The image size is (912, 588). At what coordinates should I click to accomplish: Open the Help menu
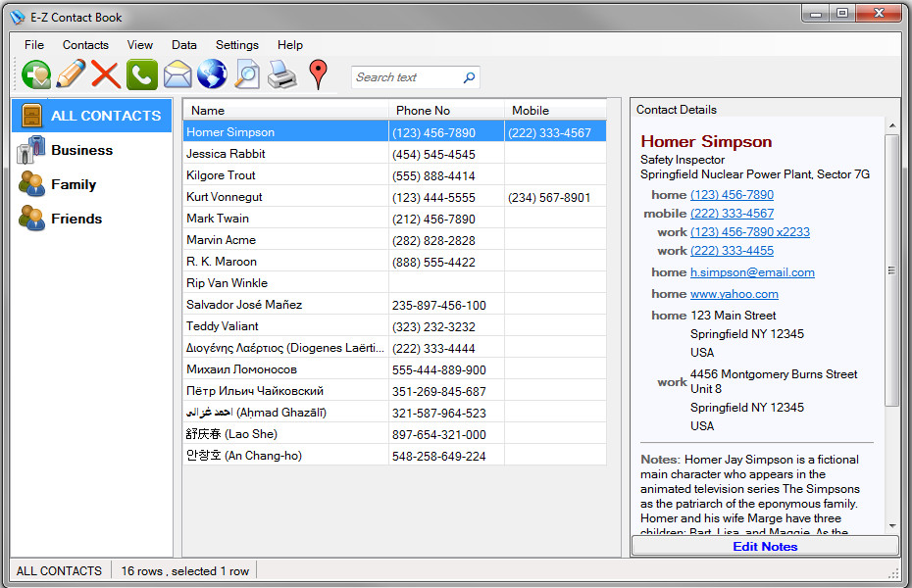(289, 45)
